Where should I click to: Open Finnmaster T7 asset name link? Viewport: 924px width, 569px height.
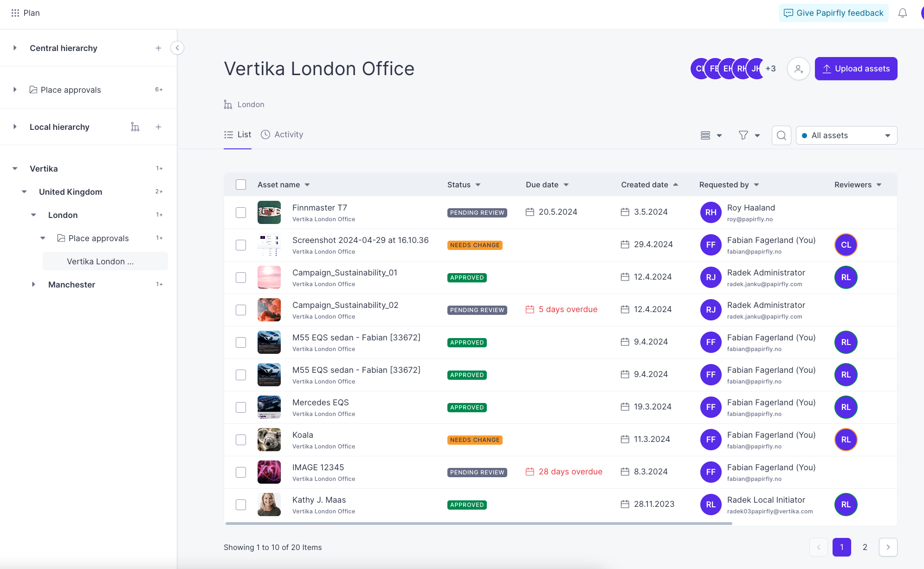(x=320, y=208)
